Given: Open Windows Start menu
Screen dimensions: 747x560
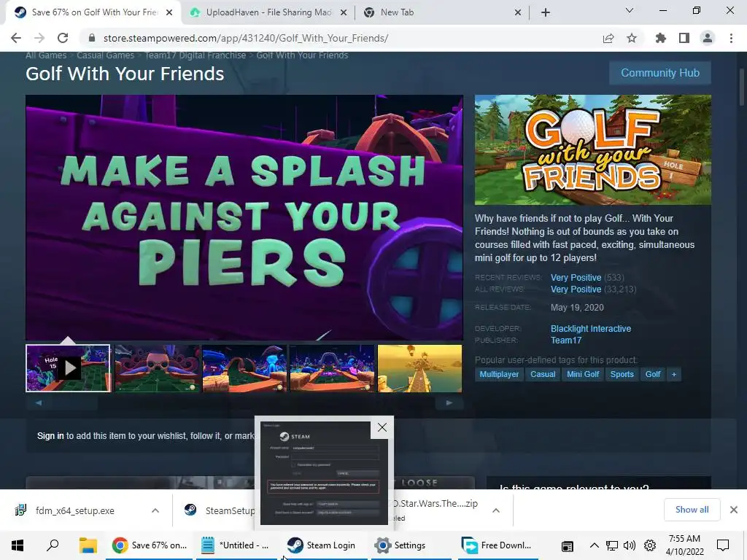Looking at the screenshot, I should [x=18, y=545].
